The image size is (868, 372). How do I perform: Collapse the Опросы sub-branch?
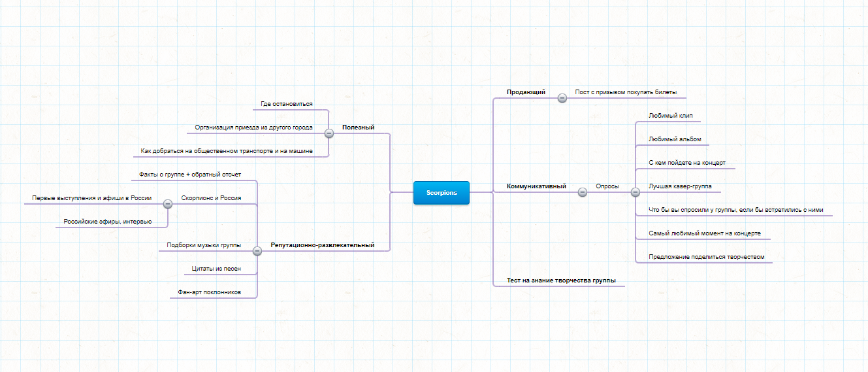click(x=635, y=192)
